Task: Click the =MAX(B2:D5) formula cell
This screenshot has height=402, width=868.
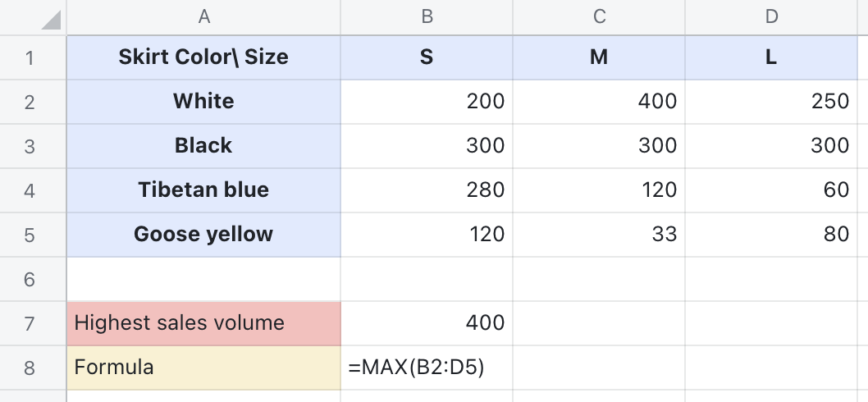Action: coord(427,368)
